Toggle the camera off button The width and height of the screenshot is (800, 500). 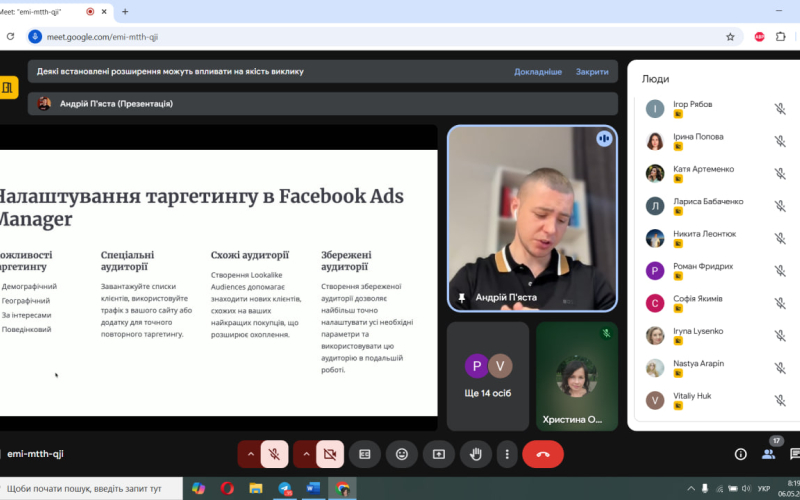pos(330,454)
